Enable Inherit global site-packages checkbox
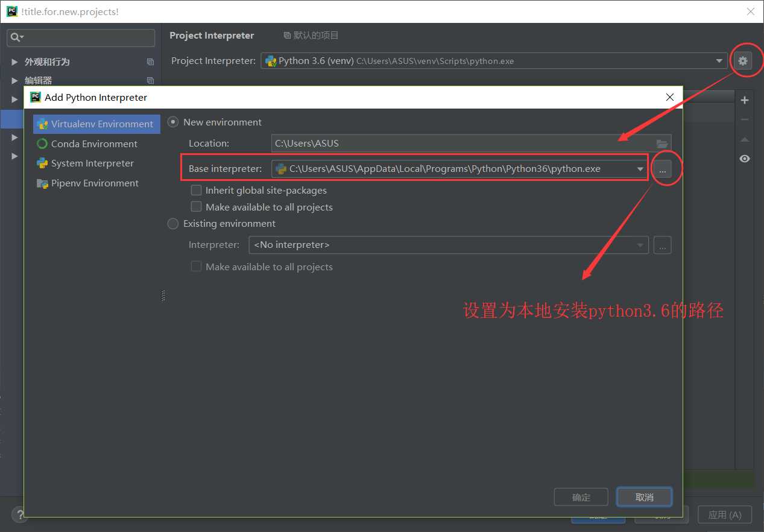Screen dimensions: 764x532 tap(196, 190)
